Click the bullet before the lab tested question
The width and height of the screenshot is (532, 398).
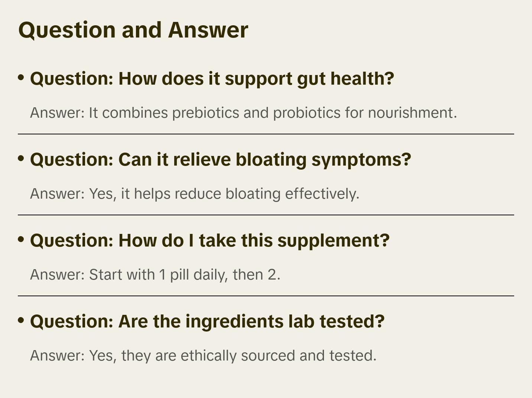[x=21, y=320]
